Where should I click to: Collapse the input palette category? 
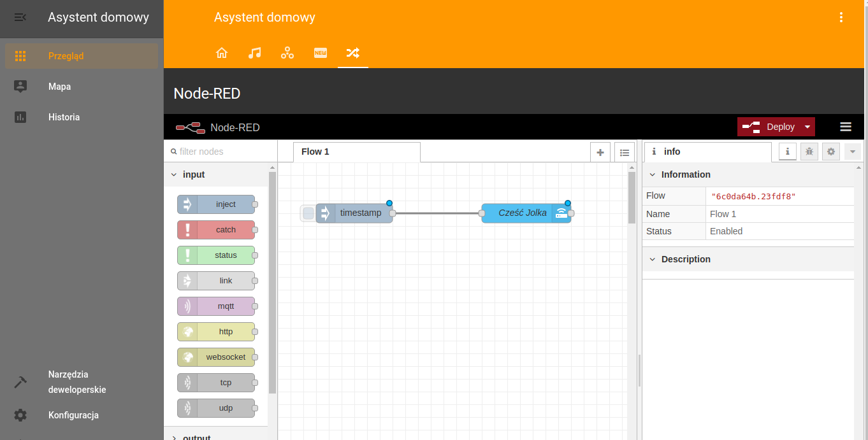(216, 174)
